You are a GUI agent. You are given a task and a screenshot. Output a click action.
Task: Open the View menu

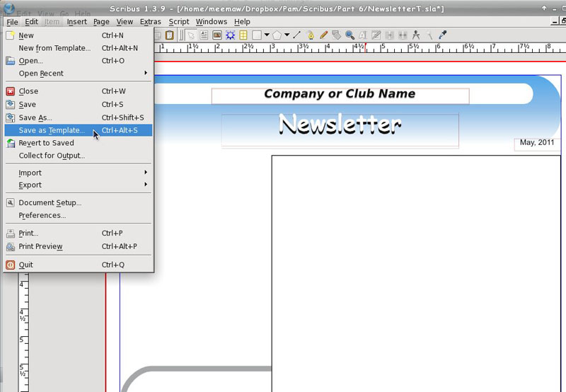pyautogui.click(x=125, y=22)
